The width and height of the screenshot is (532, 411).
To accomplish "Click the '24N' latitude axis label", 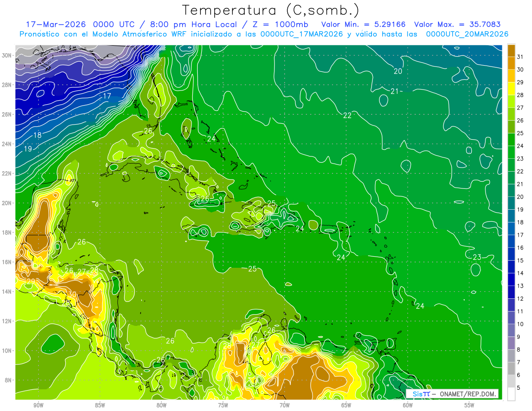I will click(7, 144).
